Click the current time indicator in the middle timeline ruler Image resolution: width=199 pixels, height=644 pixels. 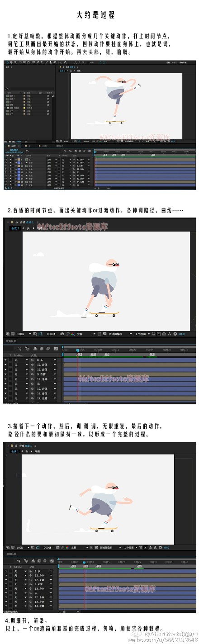point(77,350)
